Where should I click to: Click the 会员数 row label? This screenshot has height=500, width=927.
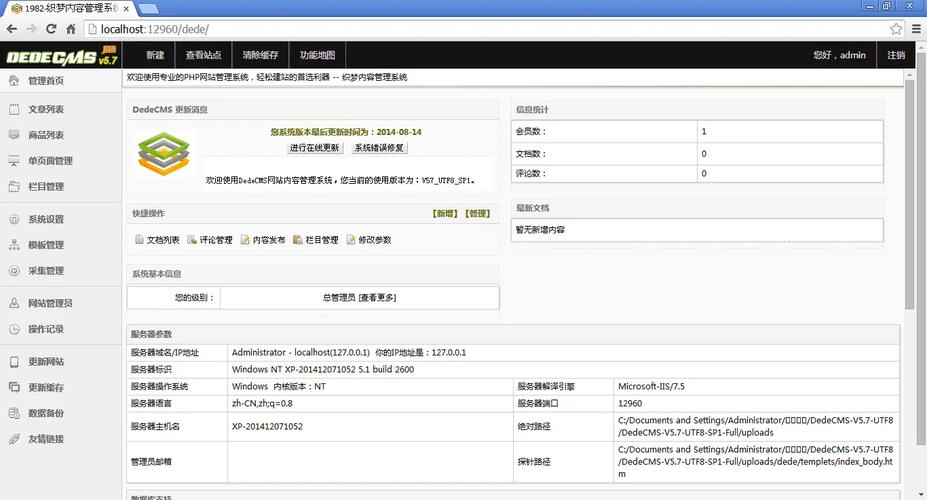530,131
